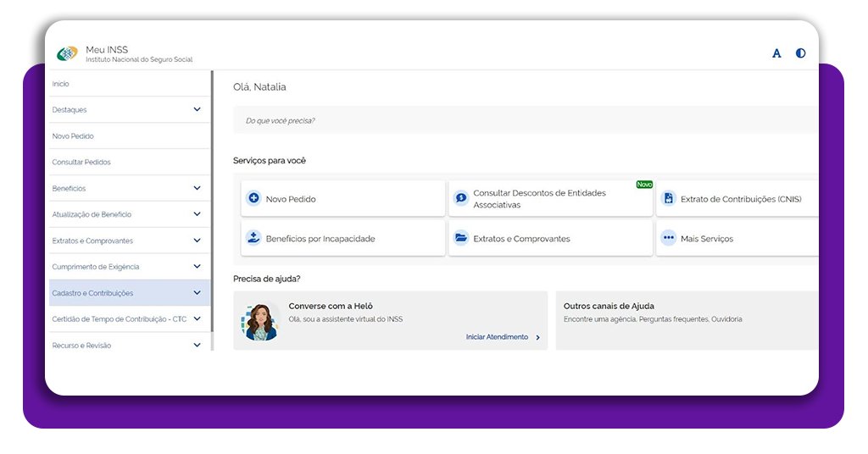The width and height of the screenshot is (868, 454).
Task: Expand Recurso e Revisão chevron
Action: click(x=197, y=345)
